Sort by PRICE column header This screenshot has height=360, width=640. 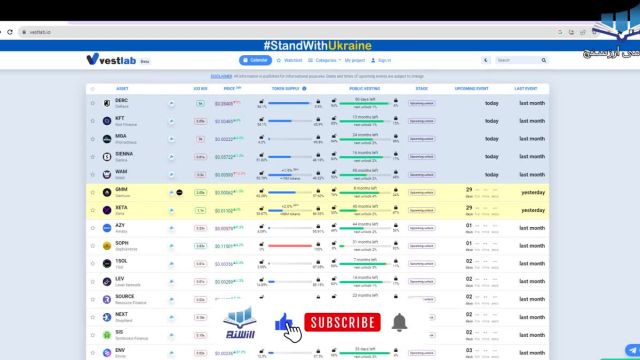[231, 89]
